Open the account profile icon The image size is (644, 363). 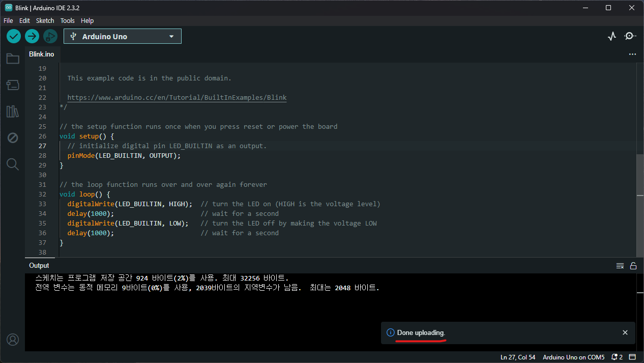(13, 340)
